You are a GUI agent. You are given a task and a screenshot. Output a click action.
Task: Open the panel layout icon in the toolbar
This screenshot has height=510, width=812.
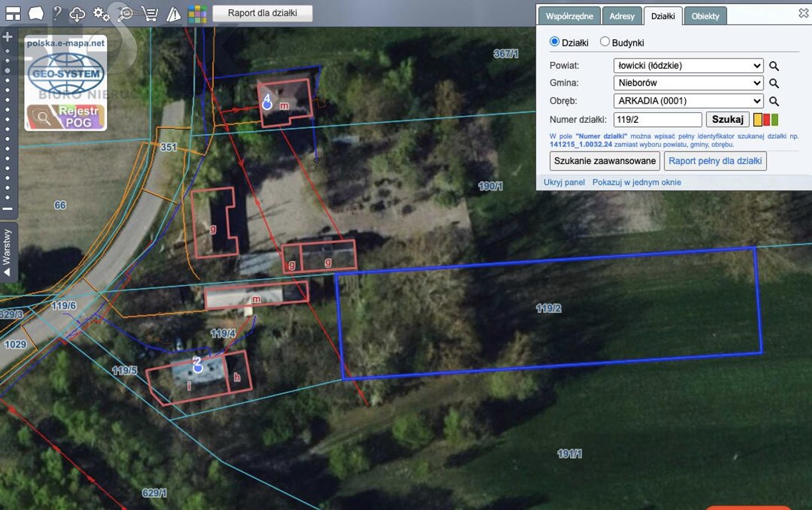13,13
